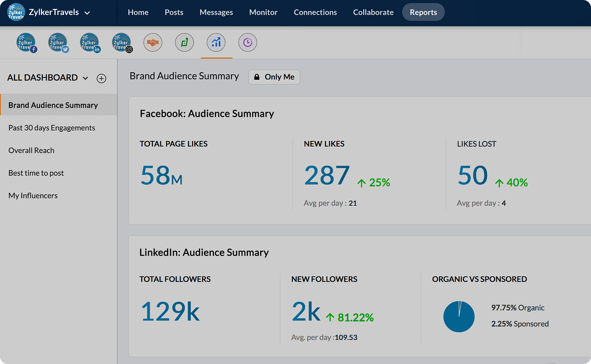Screen dimensions: 591x364
Task: Open the My Influencers dashboard
Action: pos(33,195)
